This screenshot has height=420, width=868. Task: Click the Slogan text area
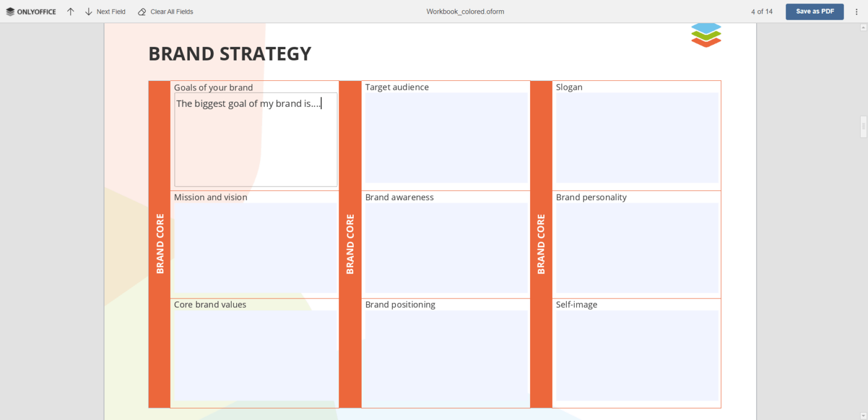[x=637, y=137]
